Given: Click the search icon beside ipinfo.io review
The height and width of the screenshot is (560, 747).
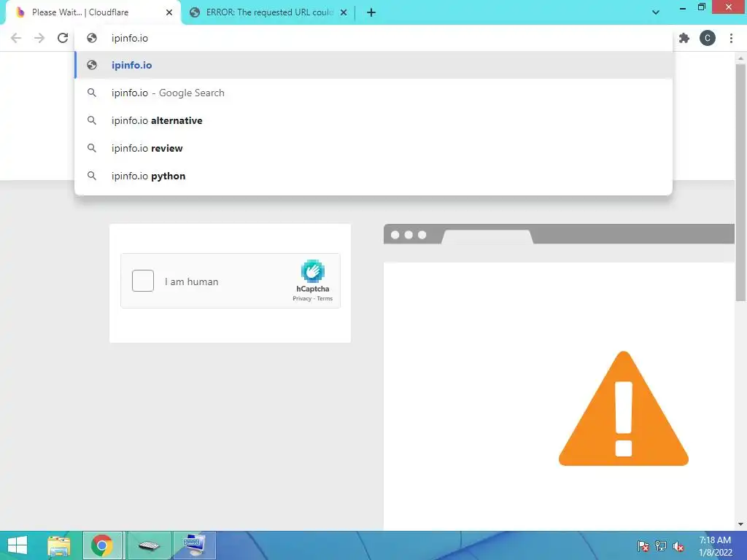Looking at the screenshot, I should 92,148.
